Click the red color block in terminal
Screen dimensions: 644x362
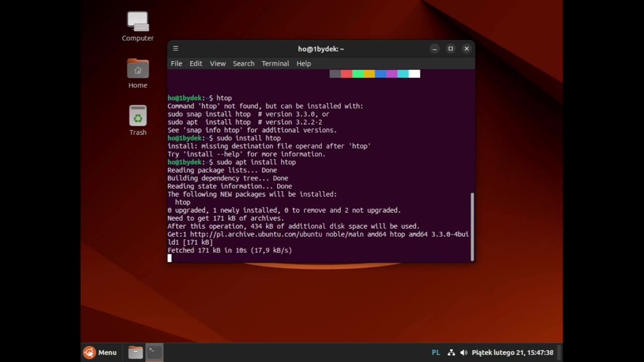[x=347, y=74]
